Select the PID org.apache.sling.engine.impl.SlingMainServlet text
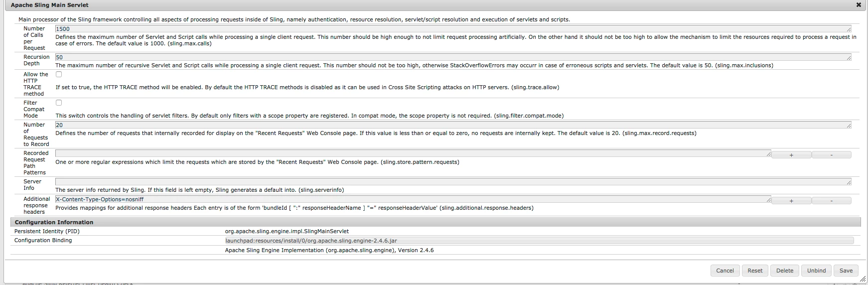868x285 pixels. pos(287,231)
